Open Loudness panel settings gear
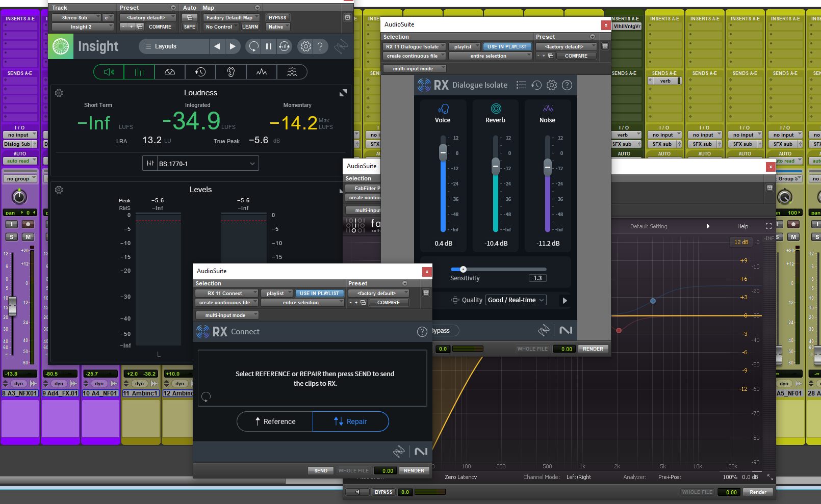The image size is (821, 504). (x=59, y=93)
